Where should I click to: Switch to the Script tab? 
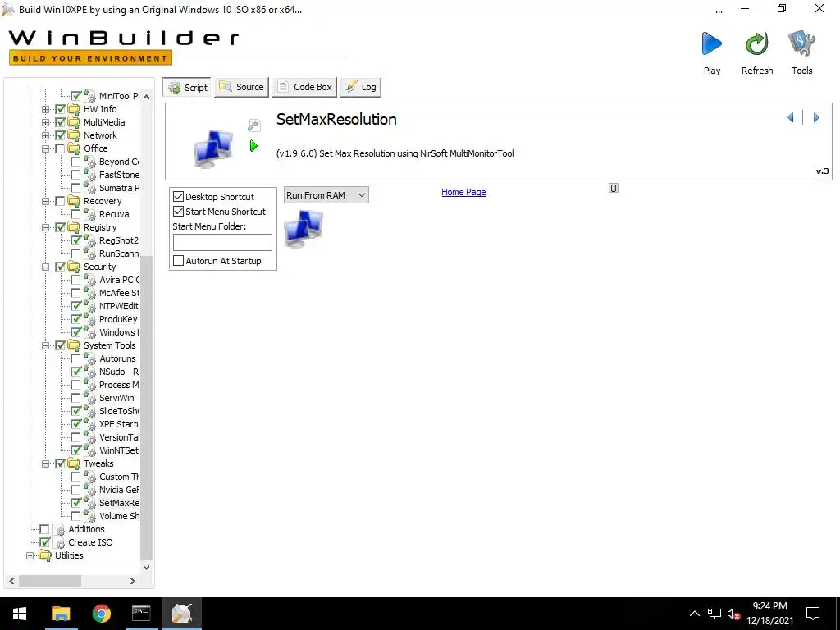(x=187, y=87)
